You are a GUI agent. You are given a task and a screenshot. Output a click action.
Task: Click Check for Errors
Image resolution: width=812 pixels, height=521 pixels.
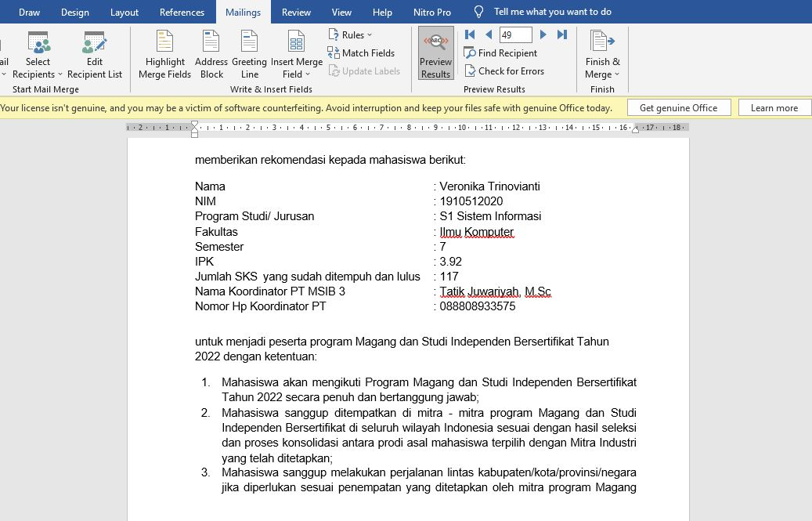tap(503, 71)
